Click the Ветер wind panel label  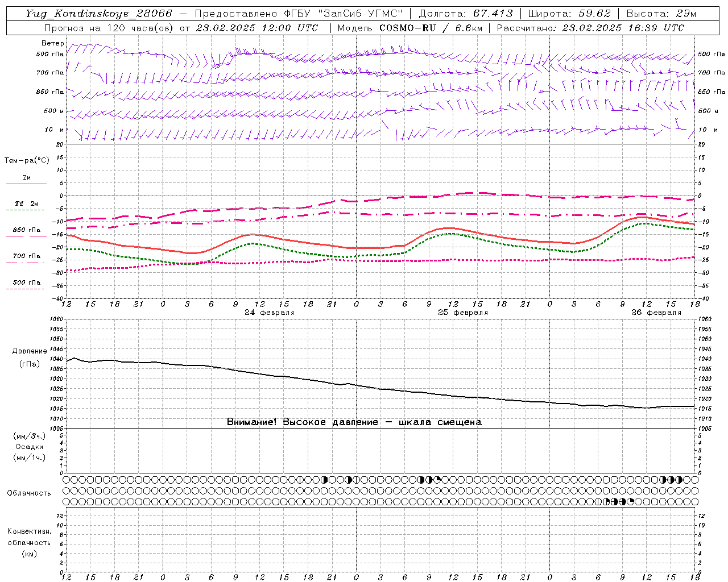click(x=53, y=43)
